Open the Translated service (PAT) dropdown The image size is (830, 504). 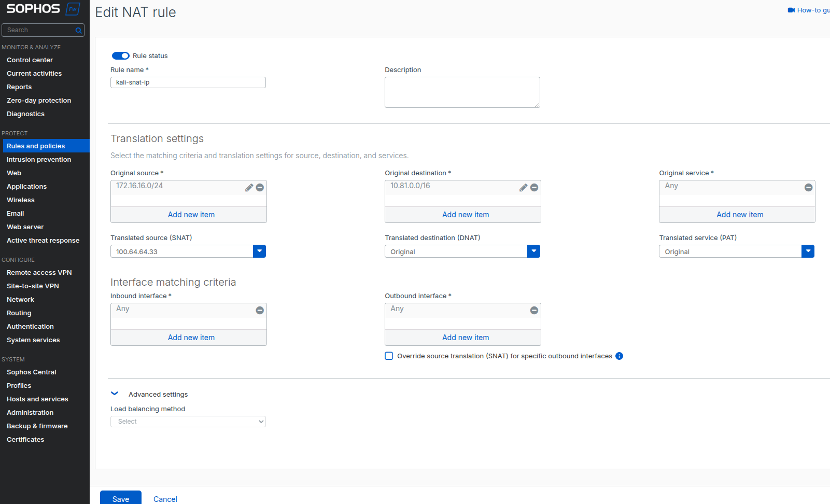pyautogui.click(x=808, y=251)
